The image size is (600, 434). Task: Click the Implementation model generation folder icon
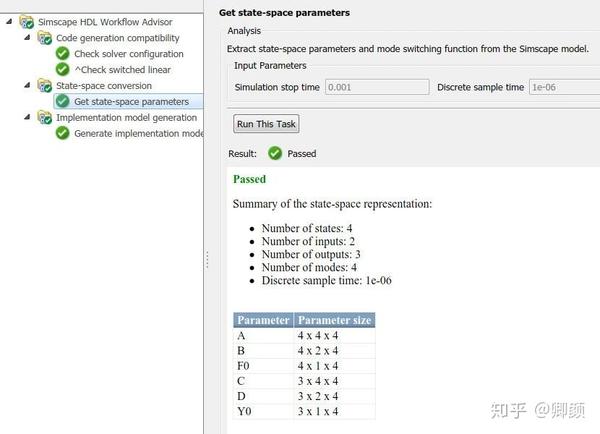[44, 117]
